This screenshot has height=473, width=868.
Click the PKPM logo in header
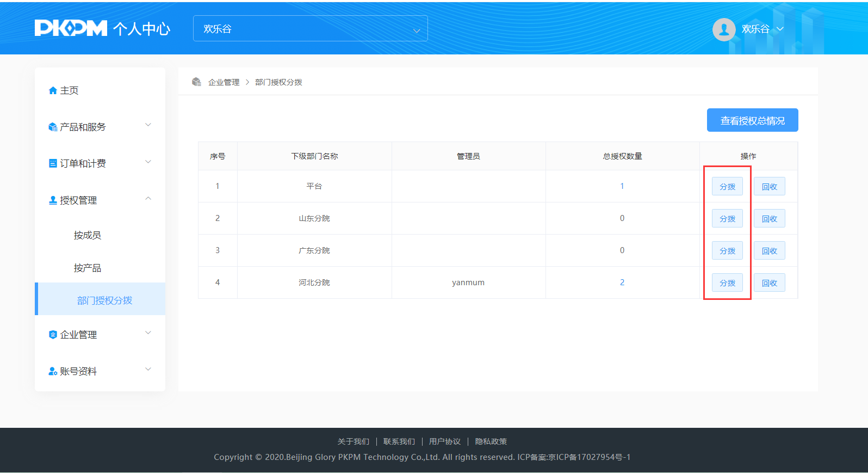coord(71,28)
